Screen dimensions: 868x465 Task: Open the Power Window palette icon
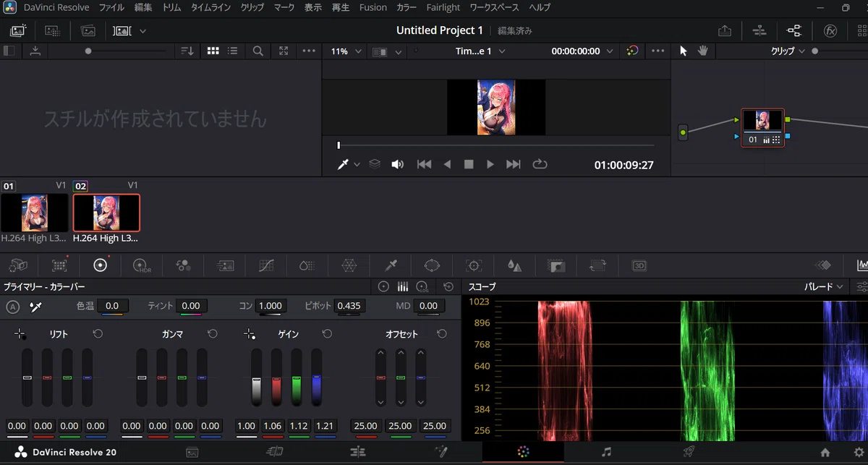[x=432, y=265]
